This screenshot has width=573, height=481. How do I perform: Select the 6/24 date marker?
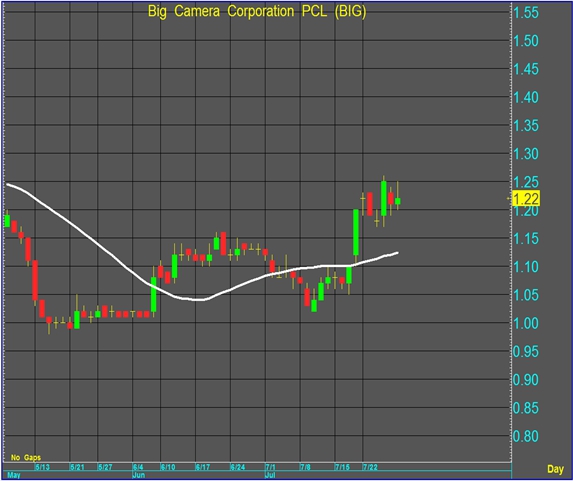click(238, 467)
